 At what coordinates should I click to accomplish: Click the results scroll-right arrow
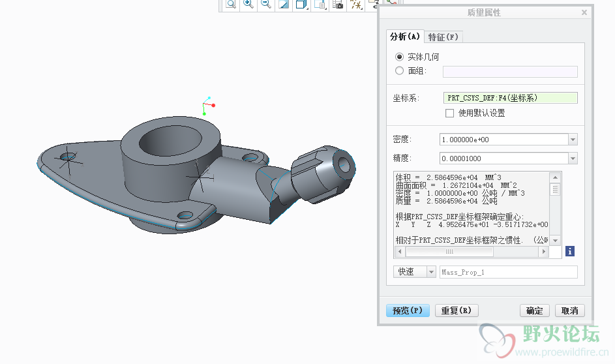(x=544, y=251)
